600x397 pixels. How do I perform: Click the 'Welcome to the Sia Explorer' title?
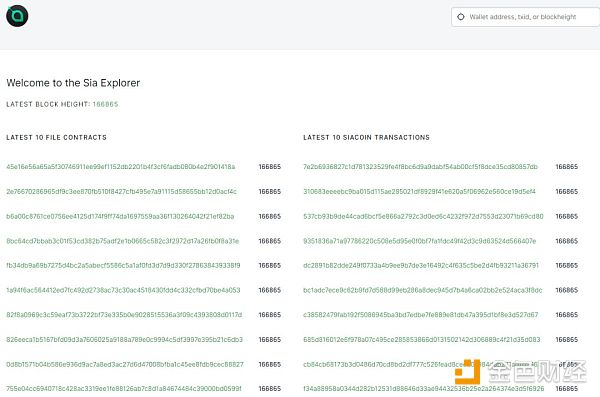click(73, 83)
